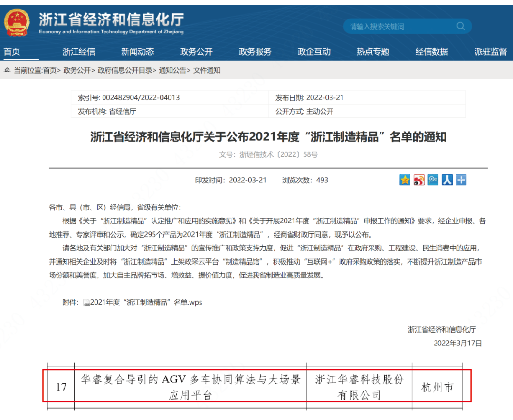Click the 政府信息公开目录 breadcrumb link
Image resolution: width=513 pixels, height=420 pixels.
click(125, 70)
